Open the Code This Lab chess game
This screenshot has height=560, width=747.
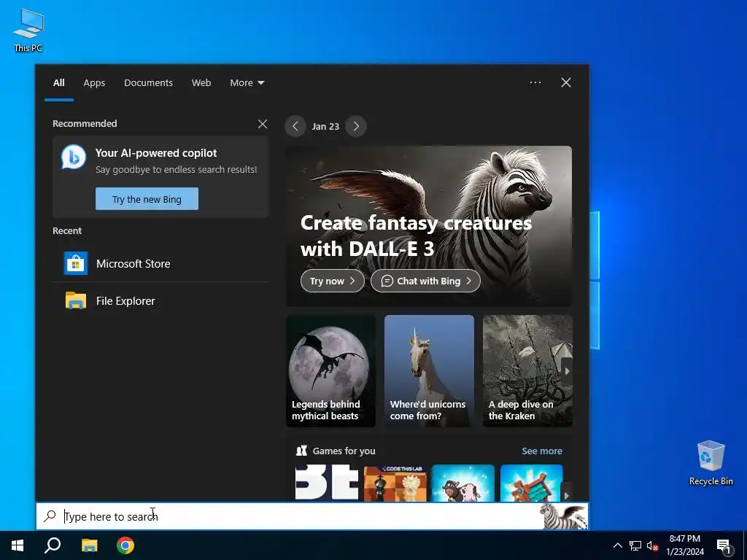[395, 483]
